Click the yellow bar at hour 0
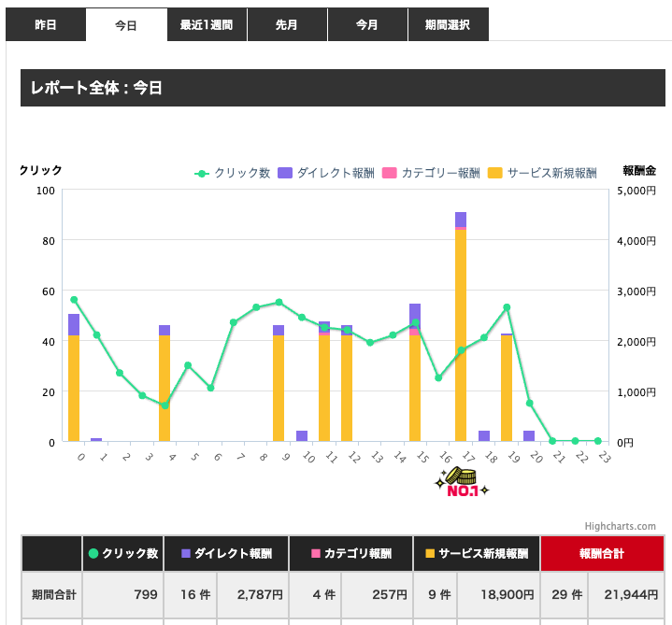This screenshot has height=625, width=672. click(74, 388)
